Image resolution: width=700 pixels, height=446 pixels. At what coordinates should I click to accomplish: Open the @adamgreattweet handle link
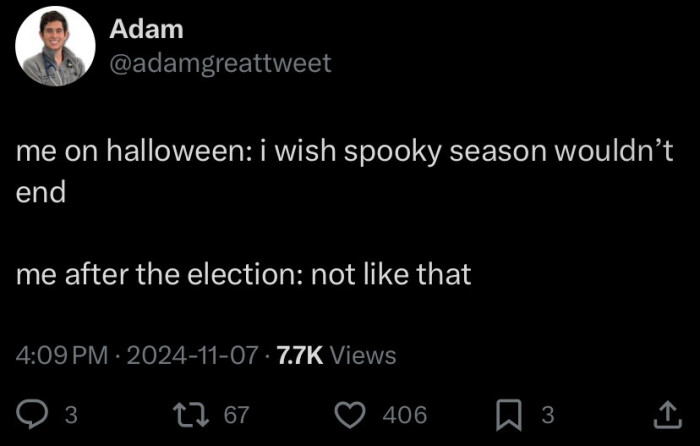pos(220,64)
